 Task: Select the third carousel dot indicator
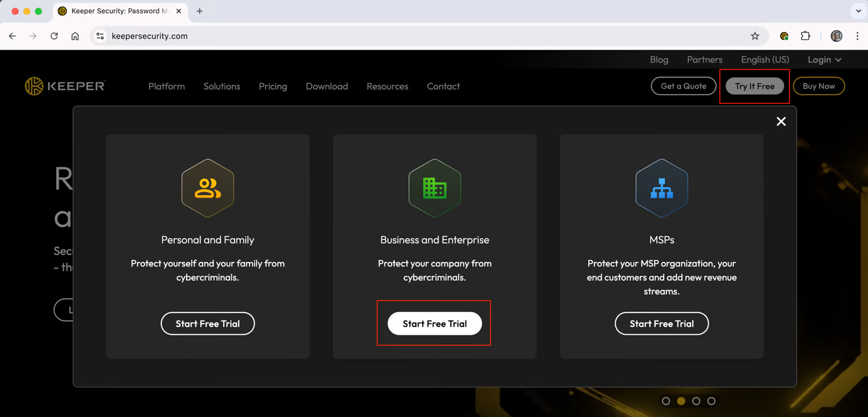coord(696,401)
